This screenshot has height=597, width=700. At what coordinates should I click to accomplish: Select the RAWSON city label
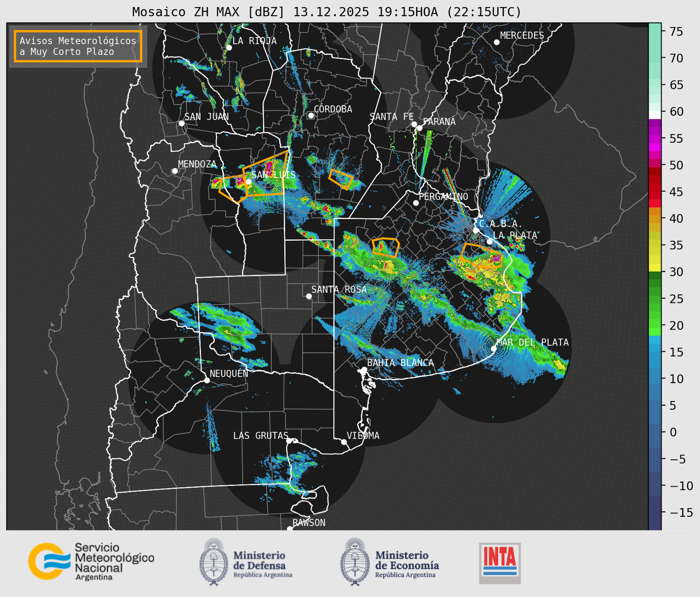(x=309, y=523)
